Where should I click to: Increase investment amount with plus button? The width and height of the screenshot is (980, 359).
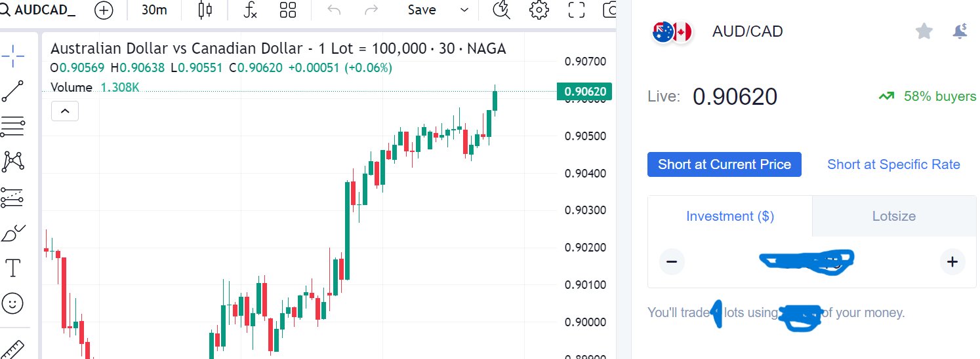pyautogui.click(x=952, y=262)
